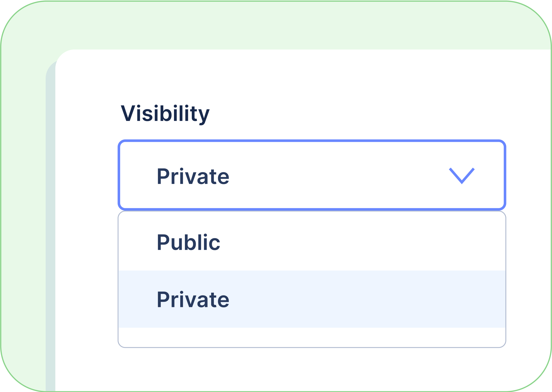Choose the Public visibility option
Image resolution: width=552 pixels, height=392 pixels.
188,242
